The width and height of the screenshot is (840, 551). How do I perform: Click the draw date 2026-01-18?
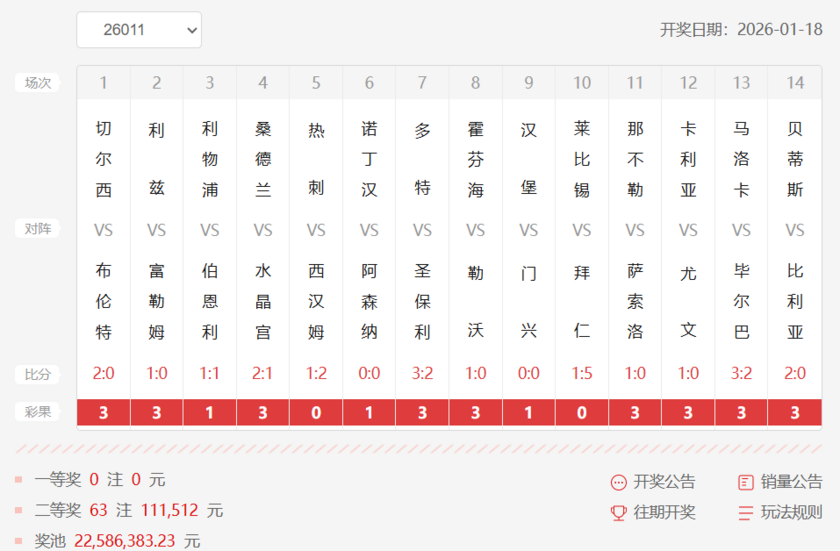coord(779,29)
